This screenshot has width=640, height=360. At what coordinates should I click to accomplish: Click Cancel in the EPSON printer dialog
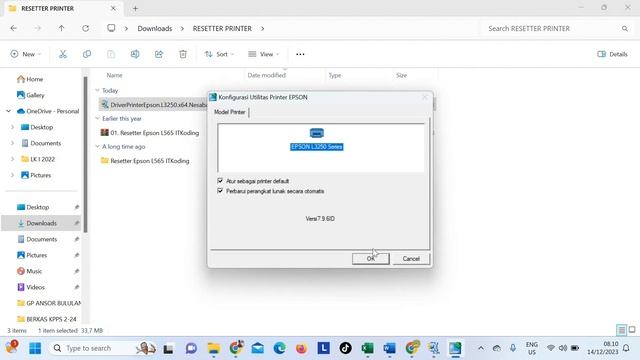(x=411, y=259)
